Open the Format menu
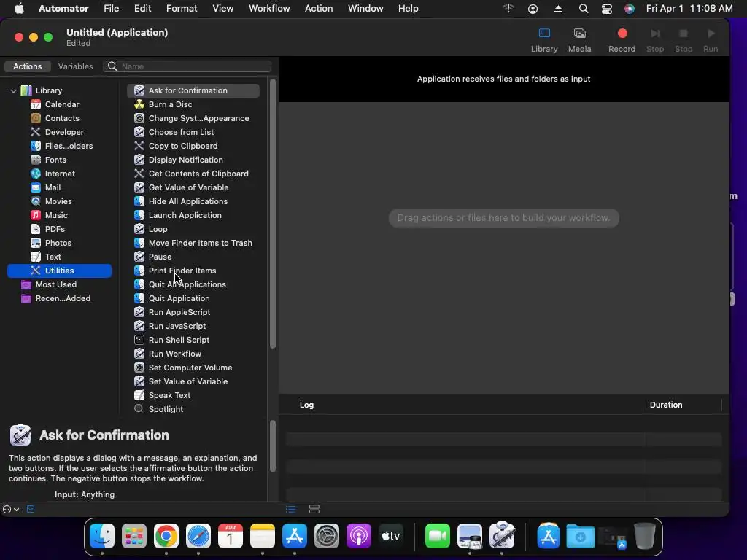747x560 pixels. [x=182, y=9]
